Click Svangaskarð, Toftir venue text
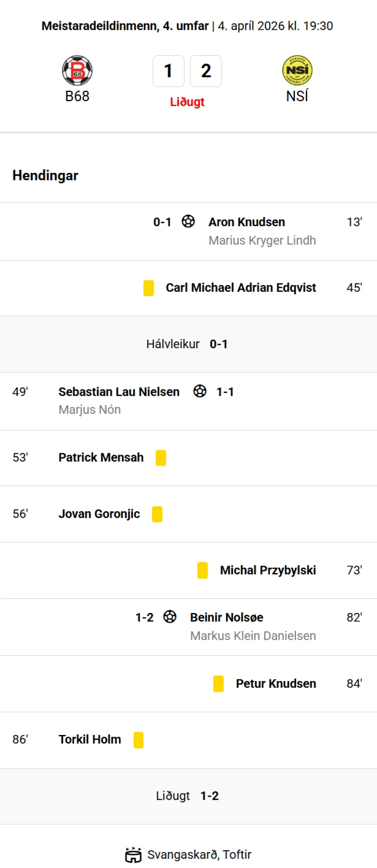This screenshot has height=868, width=377. [199, 854]
